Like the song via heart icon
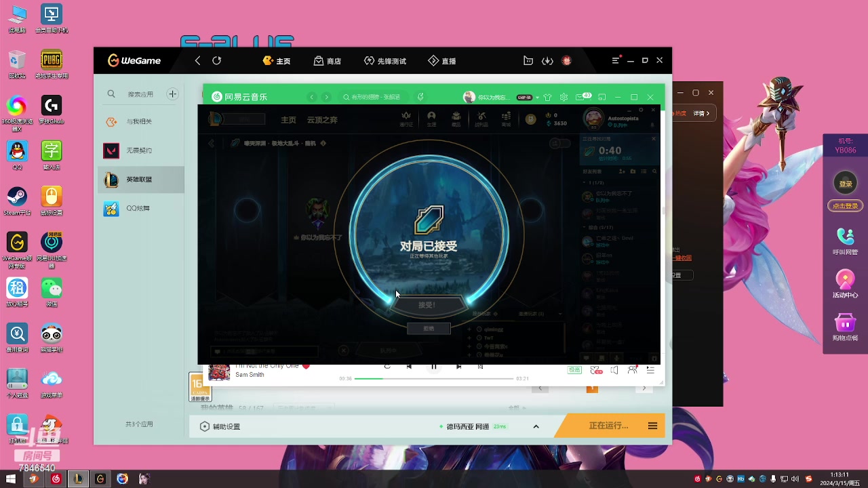The height and width of the screenshot is (488, 868). (307, 366)
